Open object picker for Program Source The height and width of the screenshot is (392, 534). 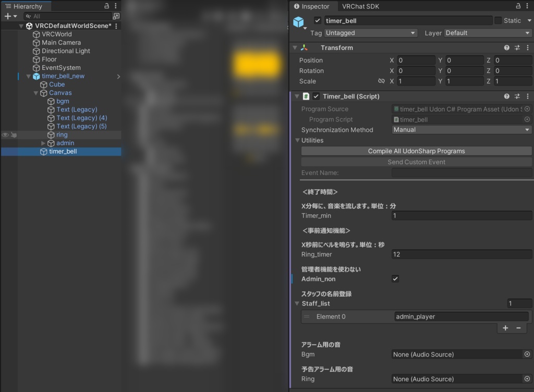(x=527, y=109)
